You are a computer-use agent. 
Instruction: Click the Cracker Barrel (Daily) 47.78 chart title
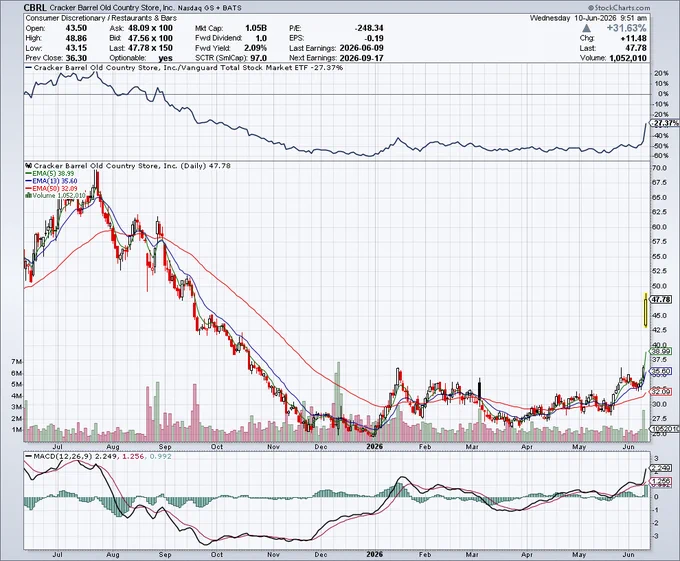132,166
